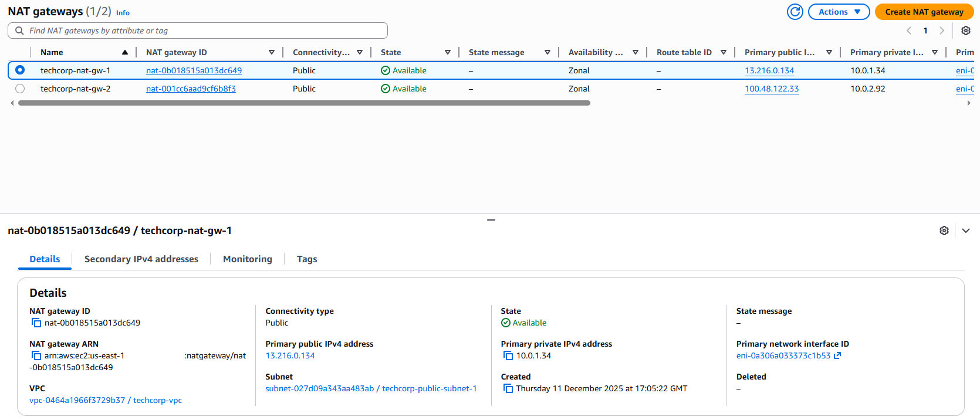This screenshot has width=980, height=420.
Task: Click Create NAT gateway button
Action: (x=924, y=12)
